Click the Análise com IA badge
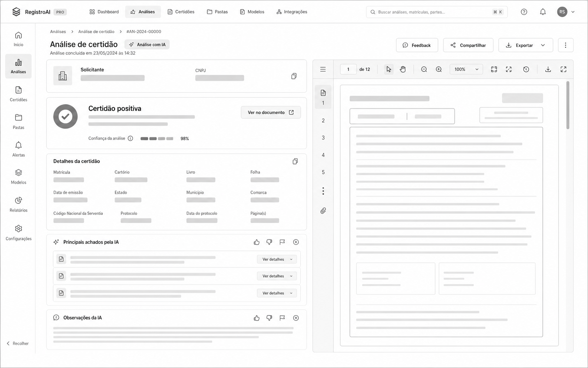 tap(147, 45)
